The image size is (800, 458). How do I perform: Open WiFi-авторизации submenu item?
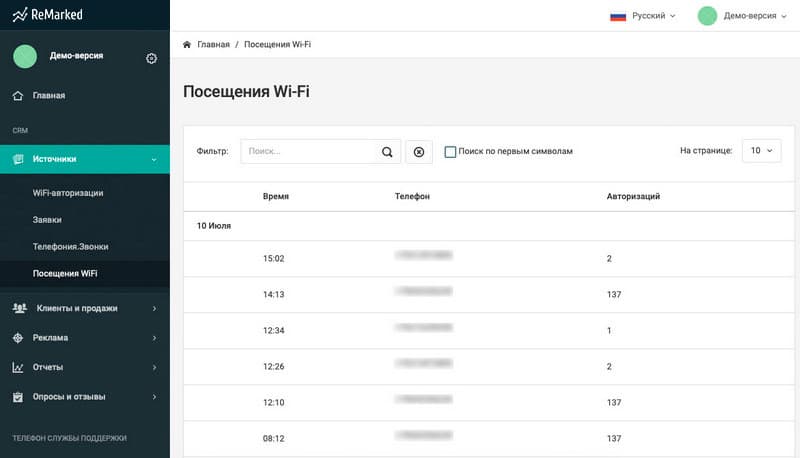coord(68,193)
